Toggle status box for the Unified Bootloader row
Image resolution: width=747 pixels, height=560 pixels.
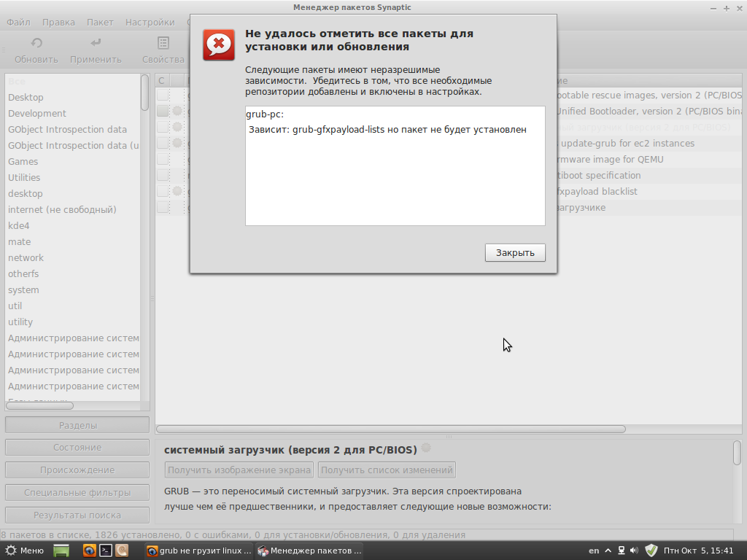point(163,111)
